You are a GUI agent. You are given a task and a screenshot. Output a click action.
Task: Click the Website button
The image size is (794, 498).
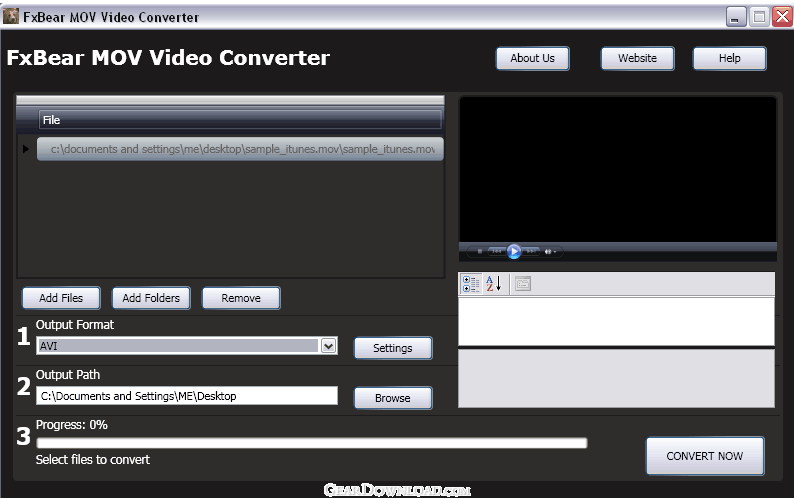click(x=637, y=58)
